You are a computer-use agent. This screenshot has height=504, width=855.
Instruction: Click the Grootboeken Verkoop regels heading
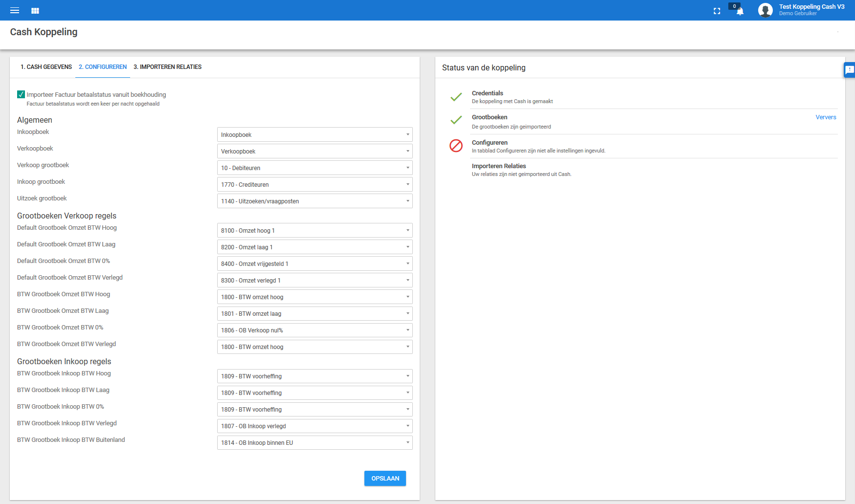coord(67,216)
